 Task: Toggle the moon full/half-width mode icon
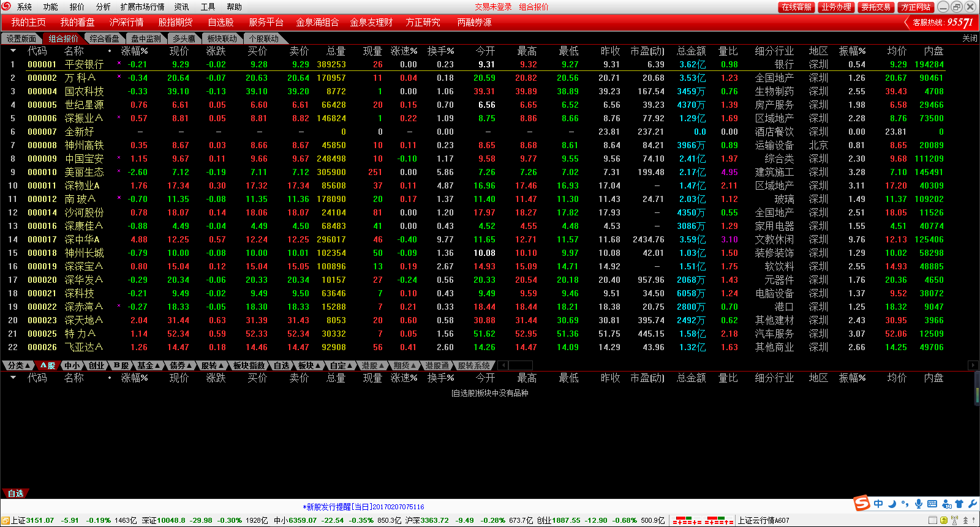892,504
